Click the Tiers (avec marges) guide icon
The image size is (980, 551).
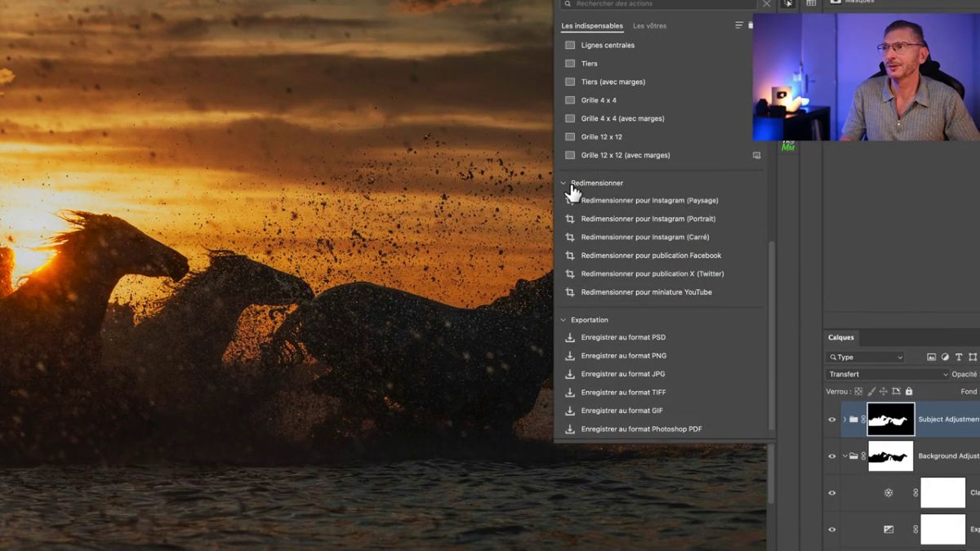(x=570, y=82)
